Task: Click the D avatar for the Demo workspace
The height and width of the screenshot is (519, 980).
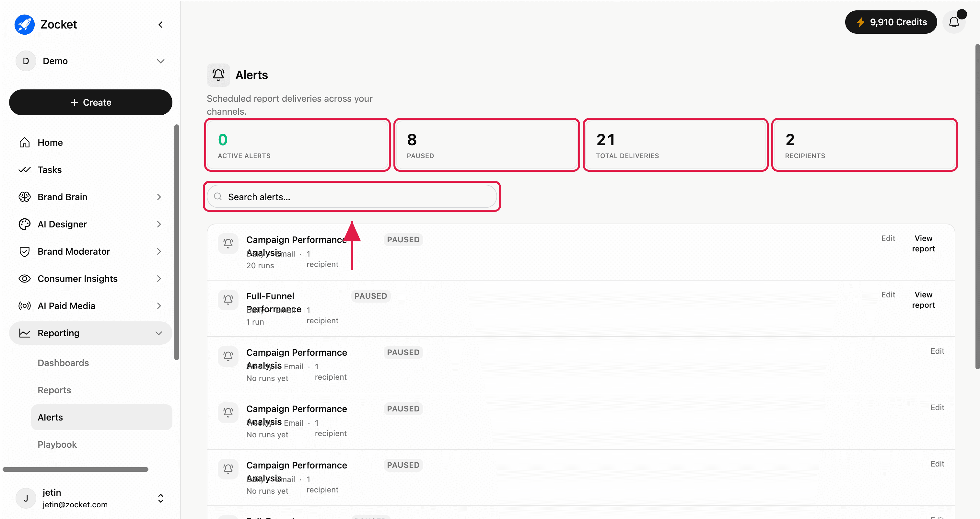Action: 26,61
